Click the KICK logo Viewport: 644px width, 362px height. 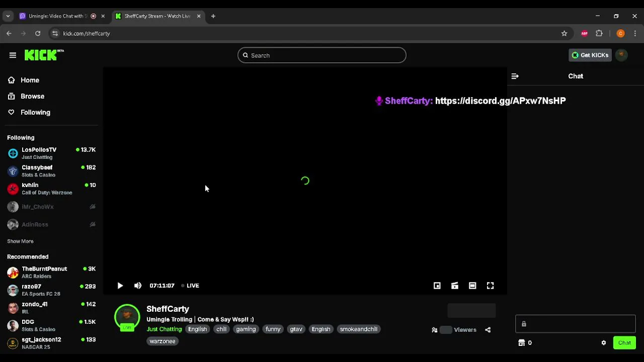(x=44, y=55)
